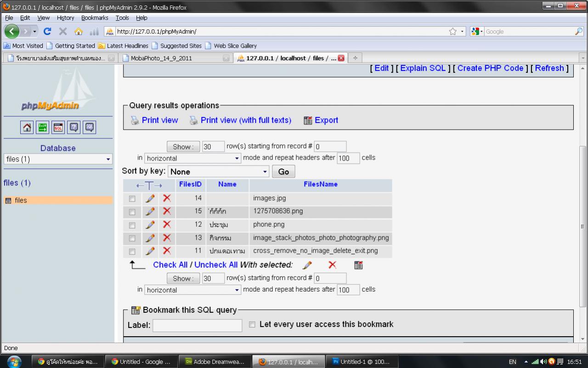Open the Tools menu

click(x=122, y=17)
